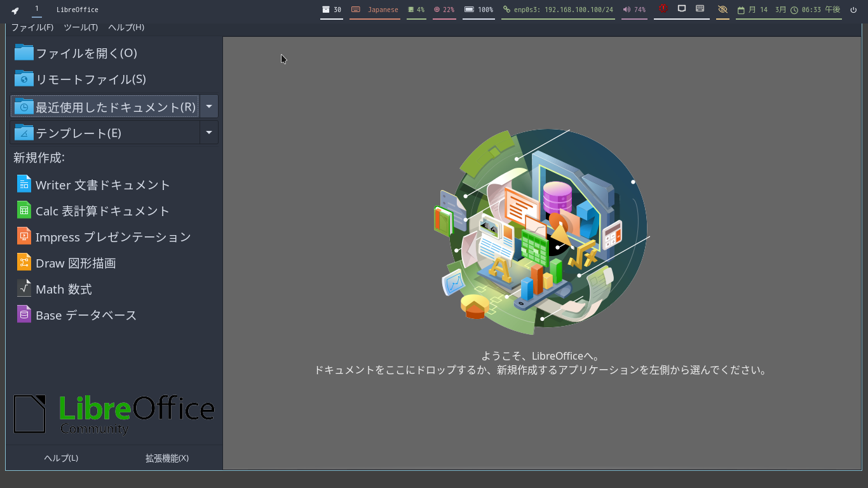Click the volume 74% indicator
Screen dimensions: 868x488
coord(634,10)
